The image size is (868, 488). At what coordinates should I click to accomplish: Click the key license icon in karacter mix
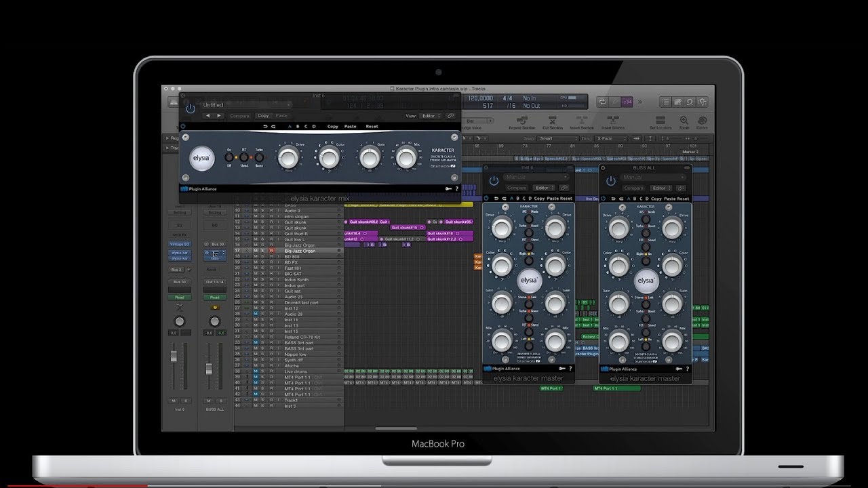tap(448, 188)
